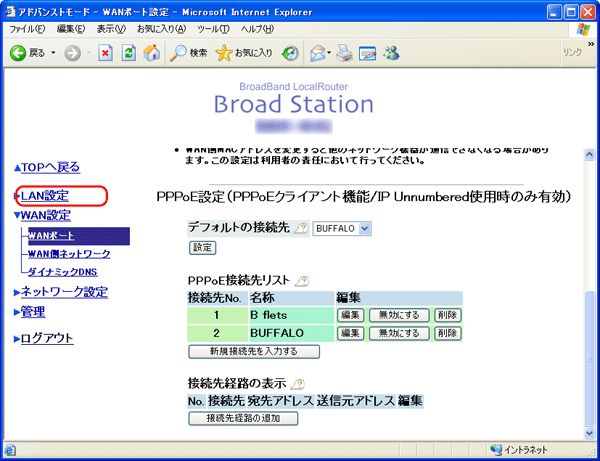The width and height of the screenshot is (600, 461).
Task: Click the Windows flag logo
Action: (583, 29)
